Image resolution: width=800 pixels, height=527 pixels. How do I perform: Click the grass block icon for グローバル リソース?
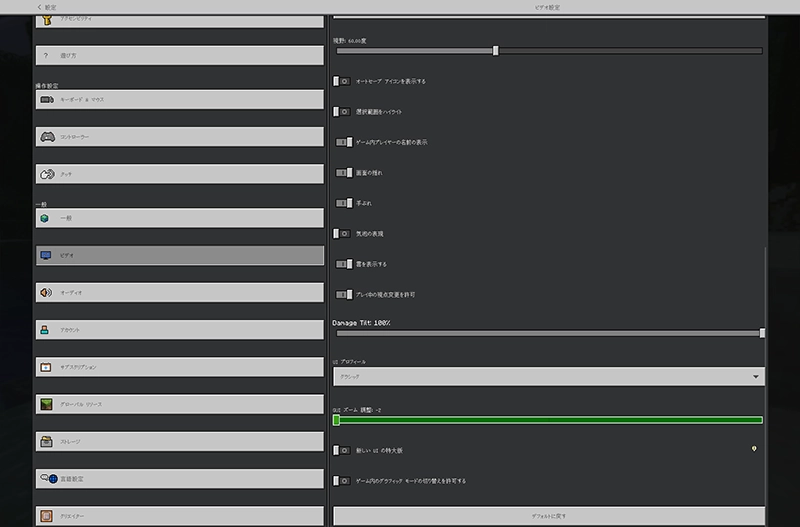point(46,404)
